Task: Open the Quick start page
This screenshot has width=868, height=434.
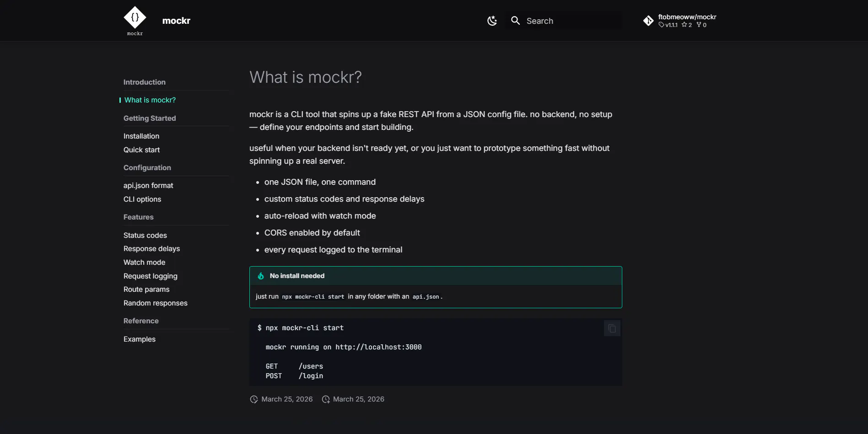Action: [x=141, y=150]
